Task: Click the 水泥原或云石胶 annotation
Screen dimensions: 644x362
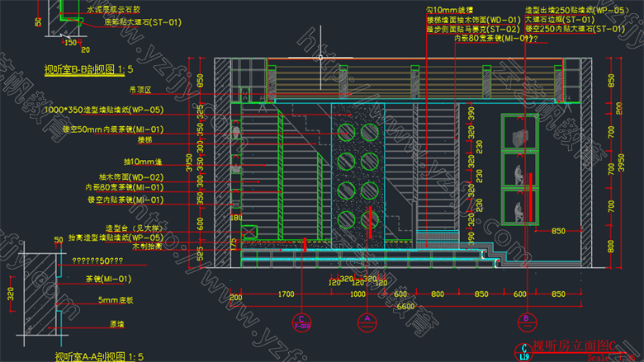Action: [x=113, y=9]
